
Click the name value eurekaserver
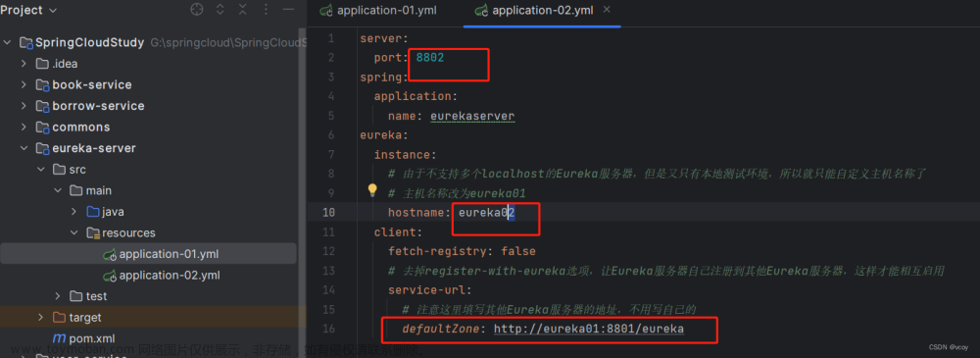click(472, 116)
